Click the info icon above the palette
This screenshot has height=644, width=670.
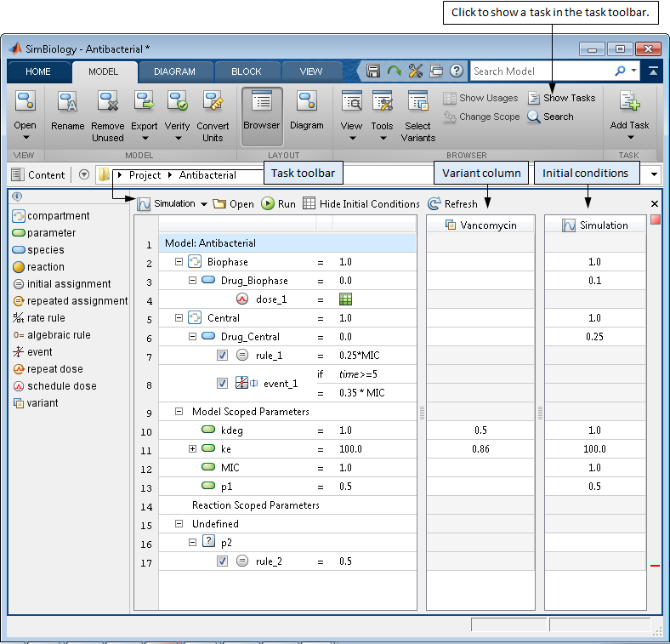click(x=17, y=197)
